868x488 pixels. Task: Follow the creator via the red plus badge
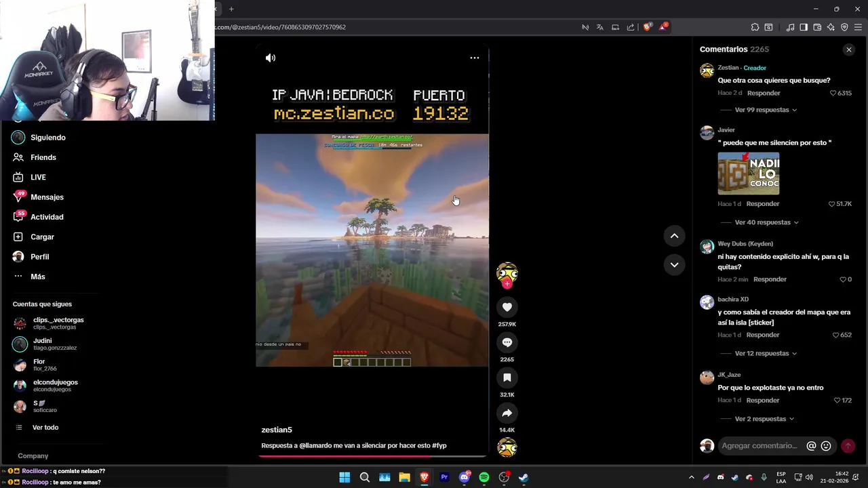(x=507, y=284)
